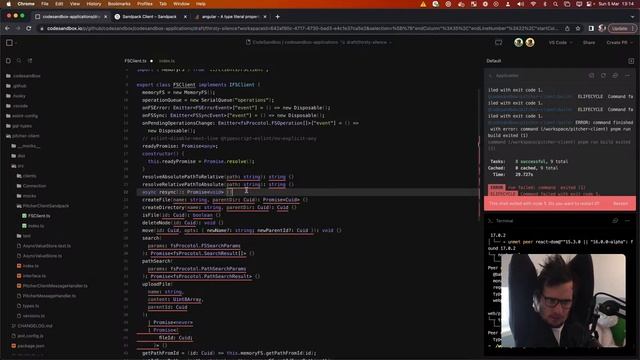Expand the .codesandbox folder
640x360 pixels.
[23, 76]
